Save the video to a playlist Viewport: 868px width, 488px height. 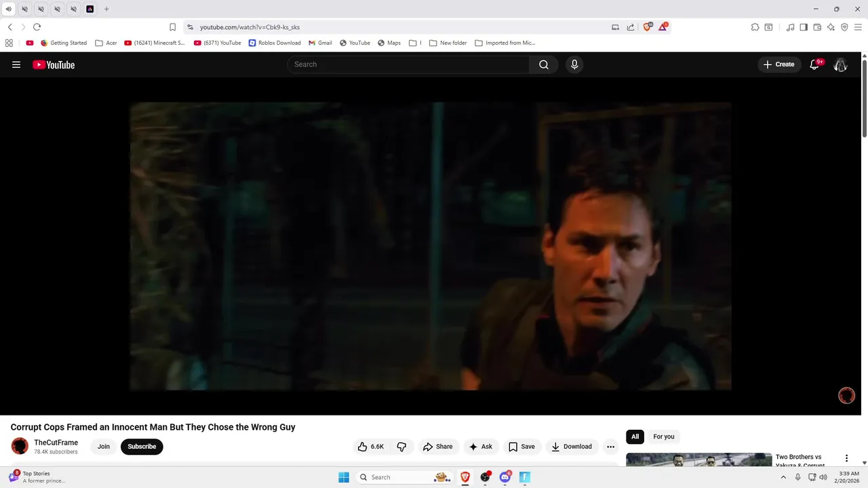click(x=522, y=447)
